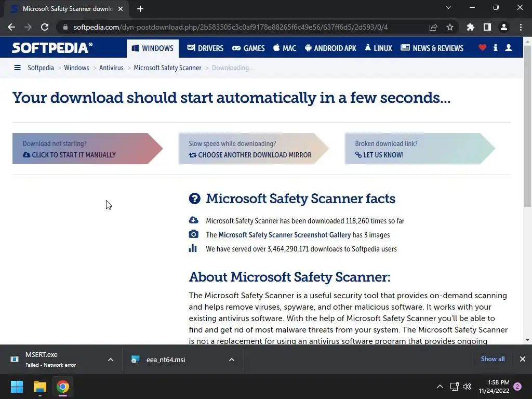Go to Softpedia breadcrumb link
Viewport: 532px width, 399px height.
tap(41, 68)
